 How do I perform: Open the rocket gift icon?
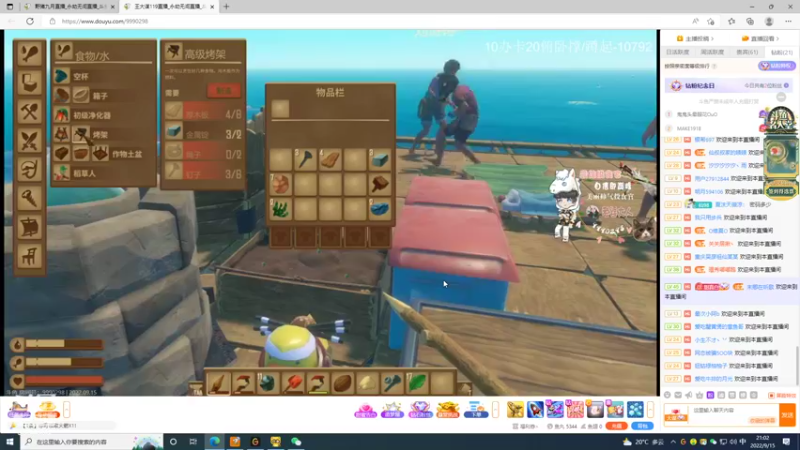pos(535,409)
